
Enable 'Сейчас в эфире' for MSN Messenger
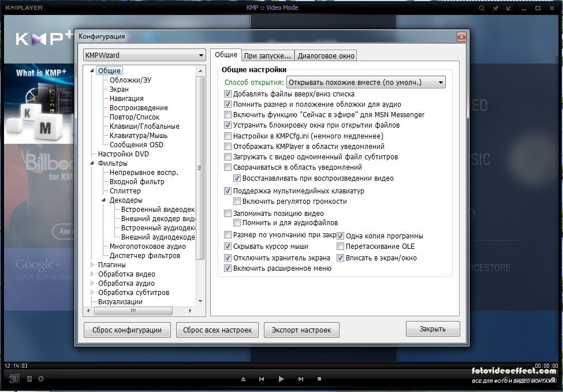(x=228, y=115)
